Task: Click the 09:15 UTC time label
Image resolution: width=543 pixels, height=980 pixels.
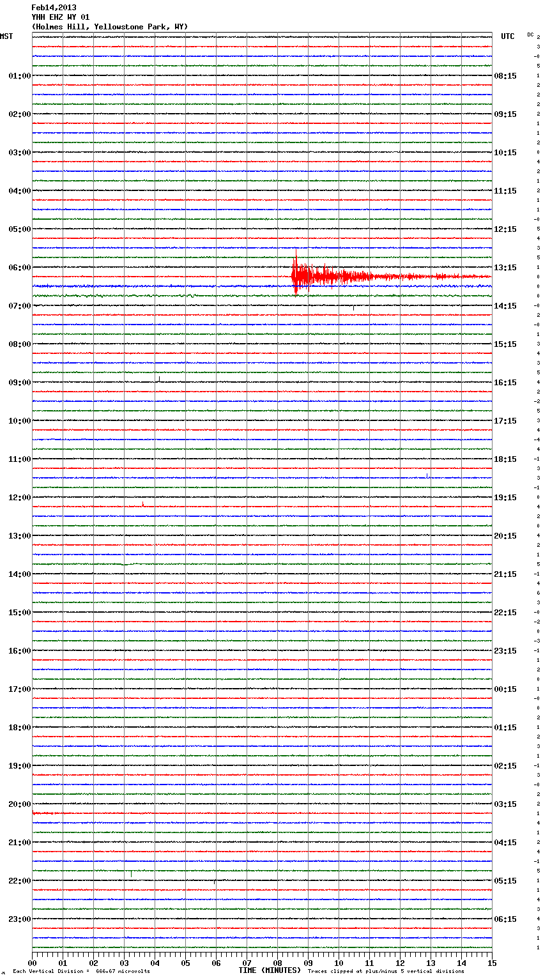Action: 505,114
